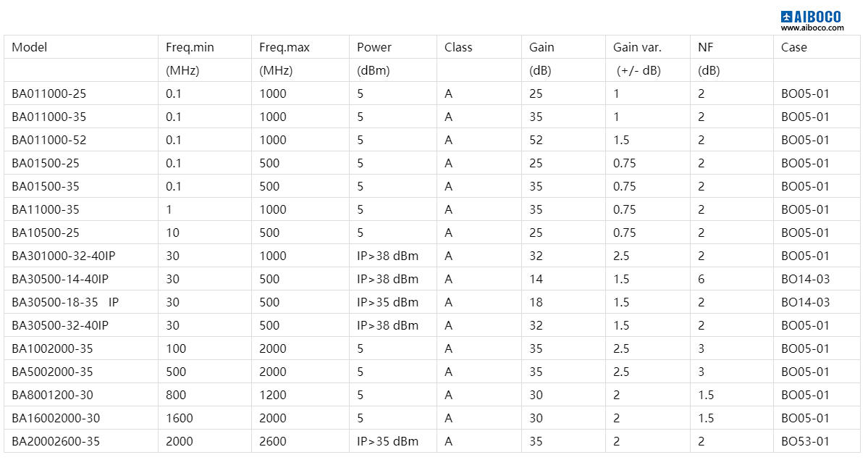Select model BA11000-35 in the table
This screenshot has width=868, height=460.
click(46, 209)
